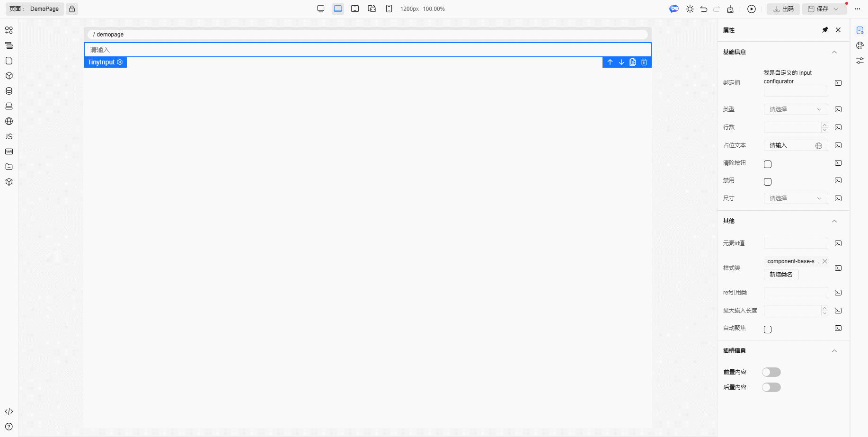This screenshot has height=437, width=868.
Task: Check the 禁用 checkbox
Action: 768,182
